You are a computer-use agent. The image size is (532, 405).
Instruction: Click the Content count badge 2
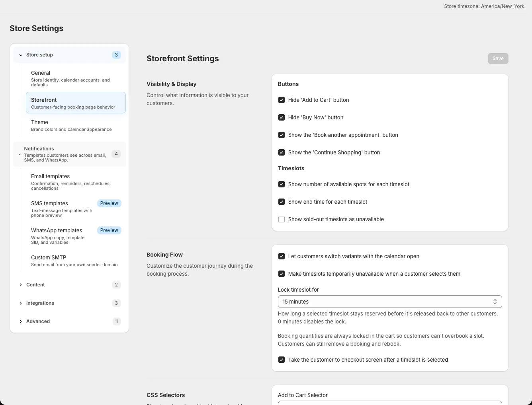coord(116,285)
